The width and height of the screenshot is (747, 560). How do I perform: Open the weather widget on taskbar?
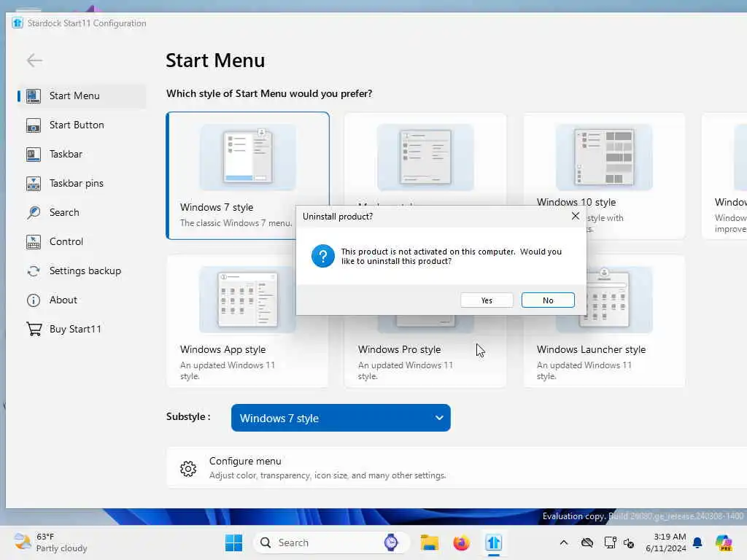[x=50, y=542]
